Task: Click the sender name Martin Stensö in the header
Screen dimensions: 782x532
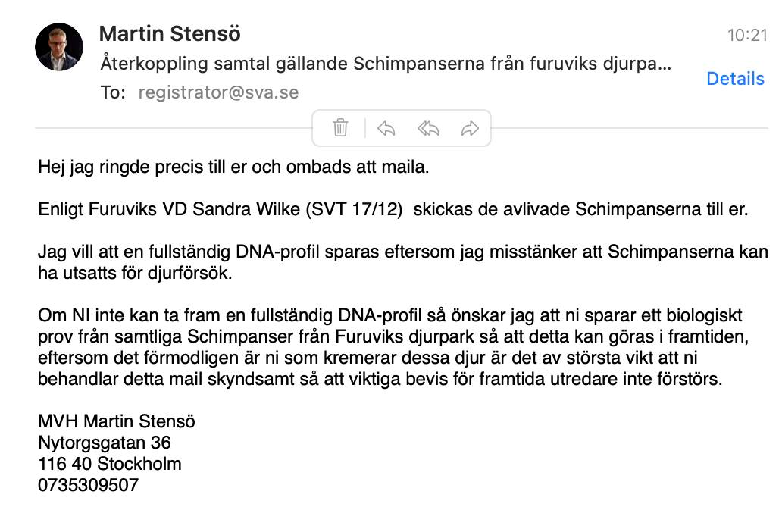Action: coord(170,34)
